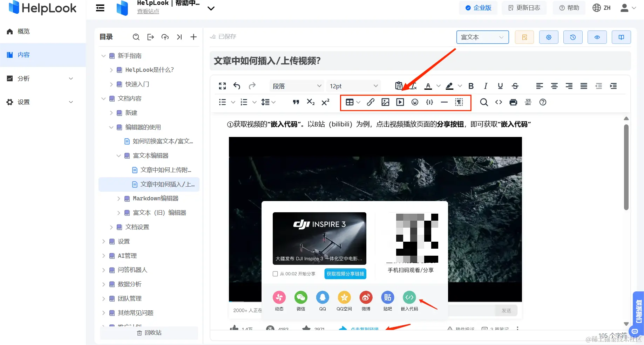Insert a horizontal line
The height and width of the screenshot is (345, 644).
pos(444,102)
